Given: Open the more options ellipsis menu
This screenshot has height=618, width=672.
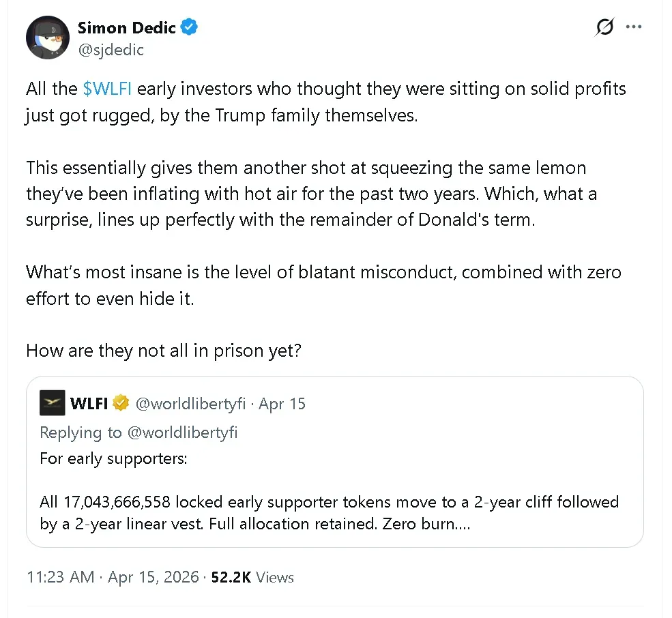Looking at the screenshot, I should click(x=634, y=27).
